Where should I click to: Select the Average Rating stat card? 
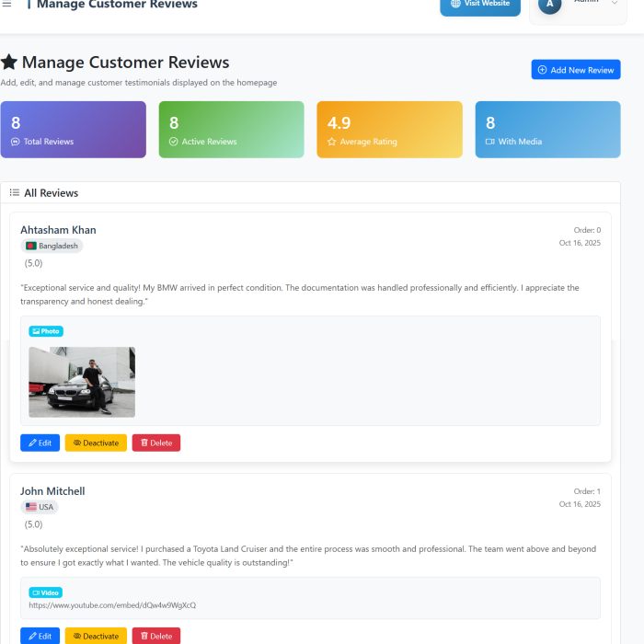pos(389,130)
